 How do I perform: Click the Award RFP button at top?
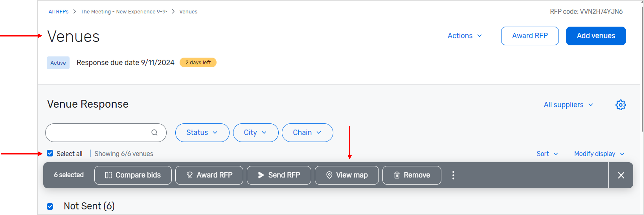point(530,36)
